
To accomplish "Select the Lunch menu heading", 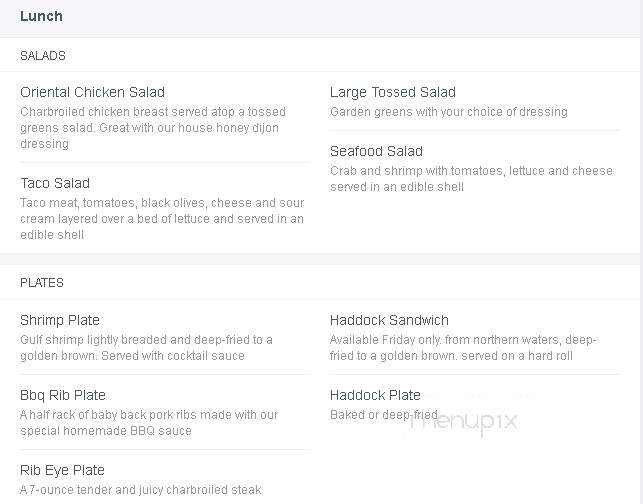I will [x=41, y=16].
